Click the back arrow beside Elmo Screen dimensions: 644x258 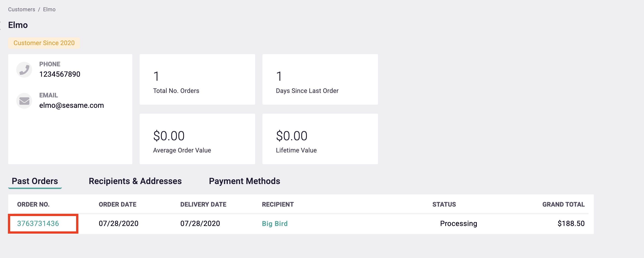[1, 25]
